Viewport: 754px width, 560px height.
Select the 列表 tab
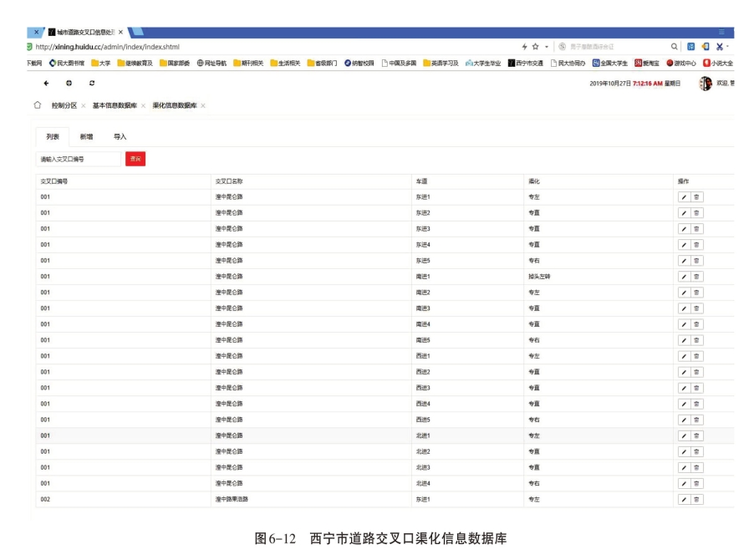click(52, 135)
